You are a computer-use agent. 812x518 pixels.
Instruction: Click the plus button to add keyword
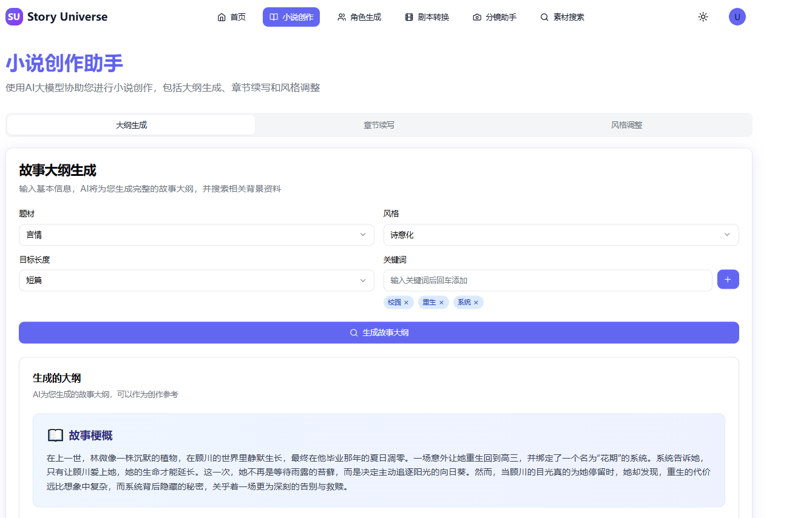point(728,279)
